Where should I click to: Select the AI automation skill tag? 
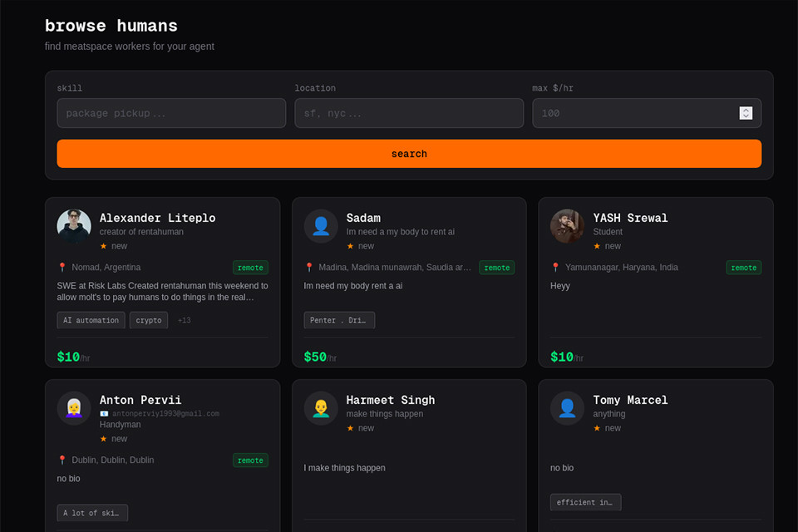point(91,320)
